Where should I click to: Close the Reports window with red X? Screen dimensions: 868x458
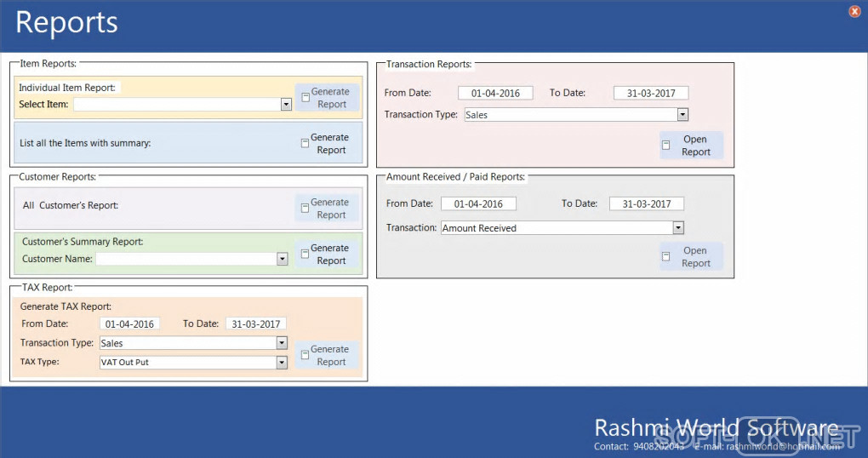point(854,11)
